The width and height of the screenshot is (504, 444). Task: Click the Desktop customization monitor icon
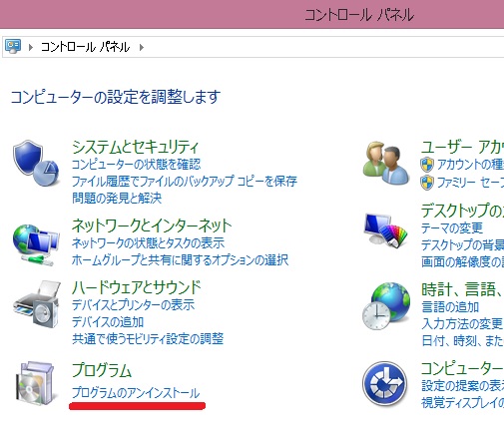point(386,230)
